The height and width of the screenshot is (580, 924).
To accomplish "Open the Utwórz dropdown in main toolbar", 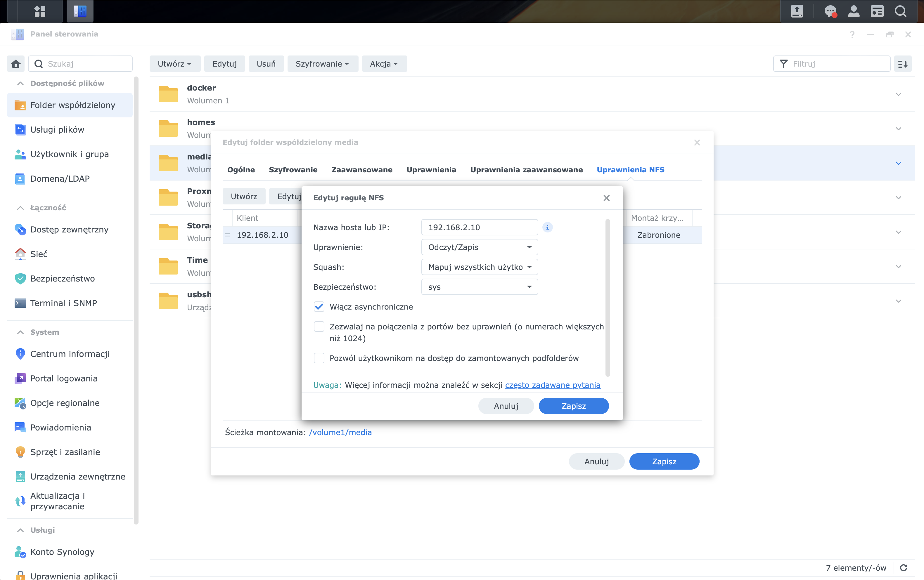I will coord(175,64).
